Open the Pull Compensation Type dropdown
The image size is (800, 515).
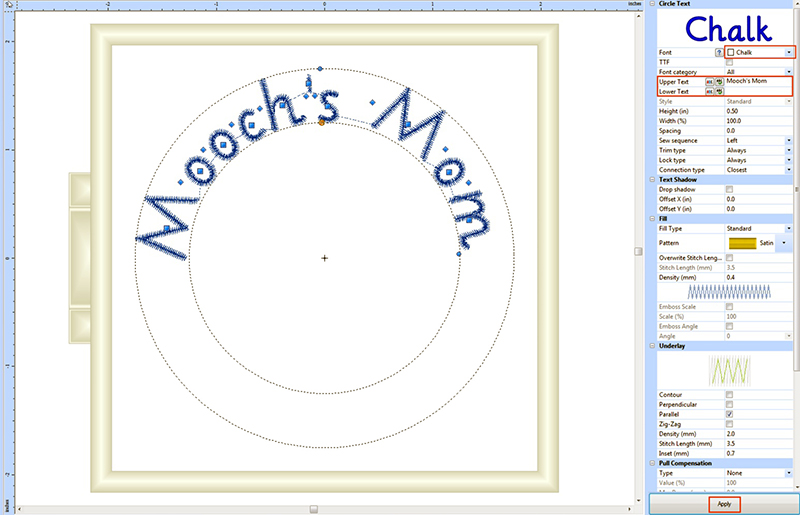789,473
